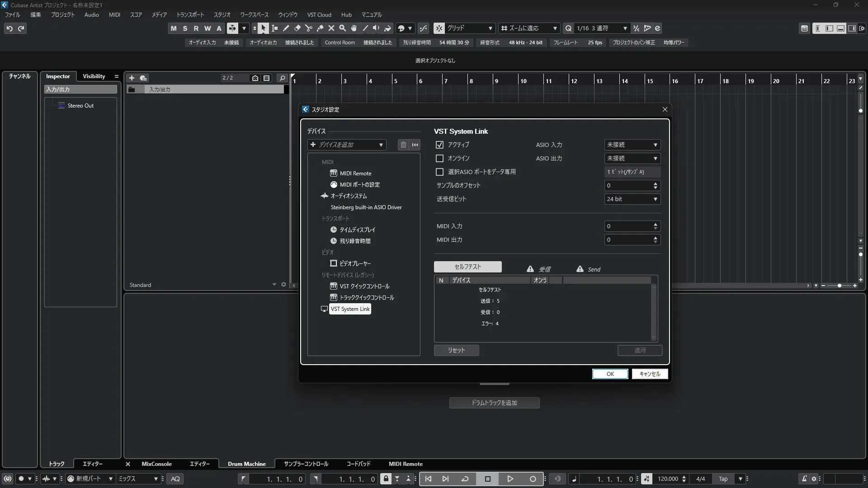Click the Undo arrow icon
The width and height of the screenshot is (868, 488).
9,28
